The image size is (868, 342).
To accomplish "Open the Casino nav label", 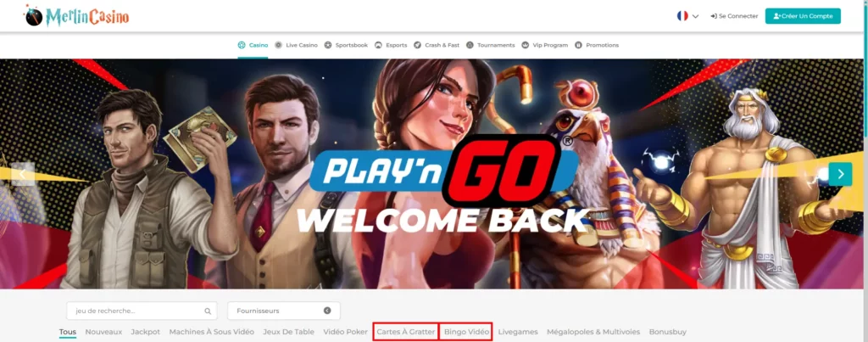I will (259, 45).
